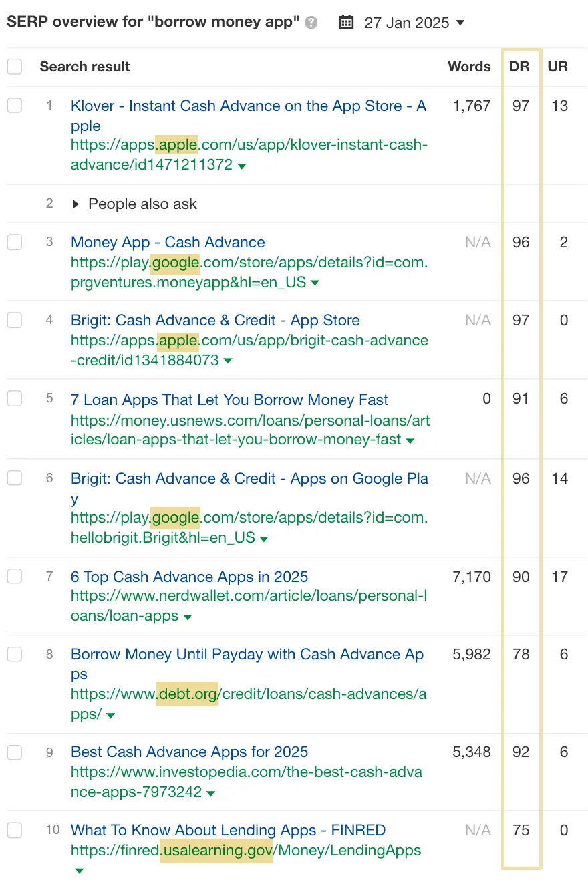Click the 5,982 words value
The width and height of the screenshot is (588, 888).
point(472,655)
